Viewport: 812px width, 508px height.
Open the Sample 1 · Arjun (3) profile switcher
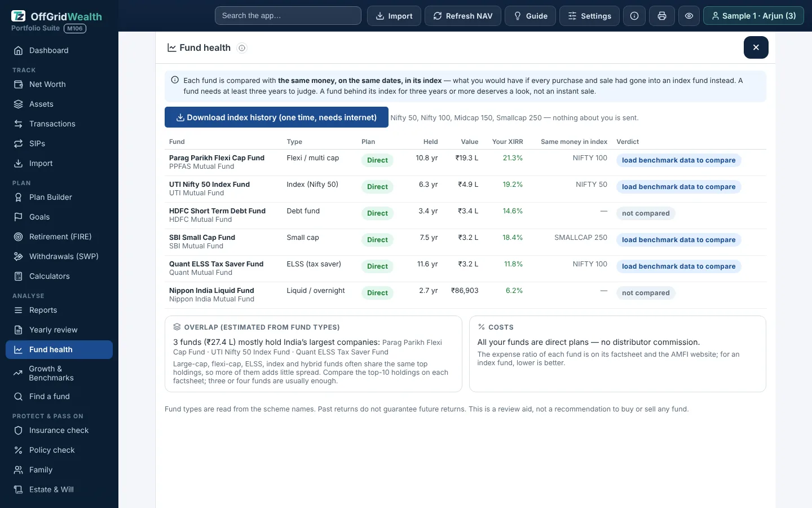[753, 16]
